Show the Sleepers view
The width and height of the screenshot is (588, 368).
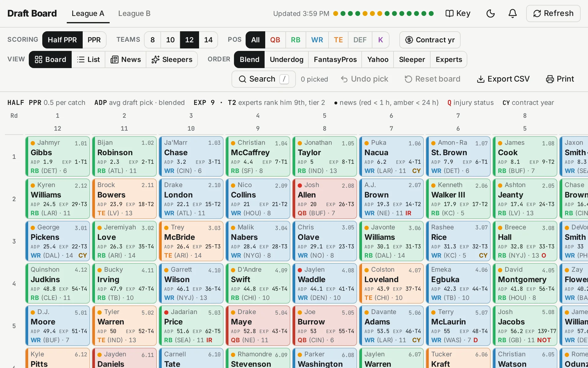coord(172,59)
